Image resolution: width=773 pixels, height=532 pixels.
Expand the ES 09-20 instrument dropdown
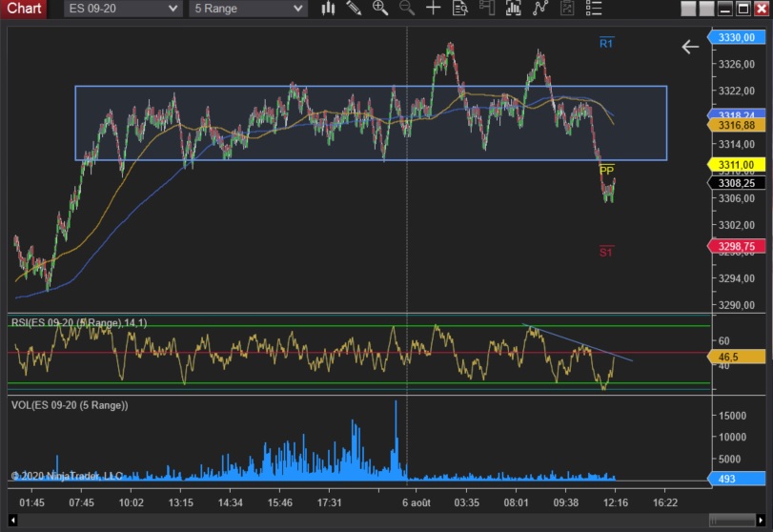(x=123, y=9)
